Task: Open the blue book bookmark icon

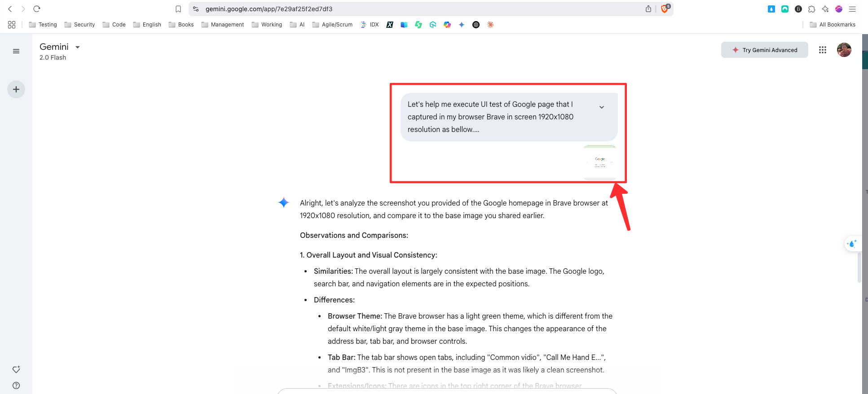Action: tap(404, 25)
